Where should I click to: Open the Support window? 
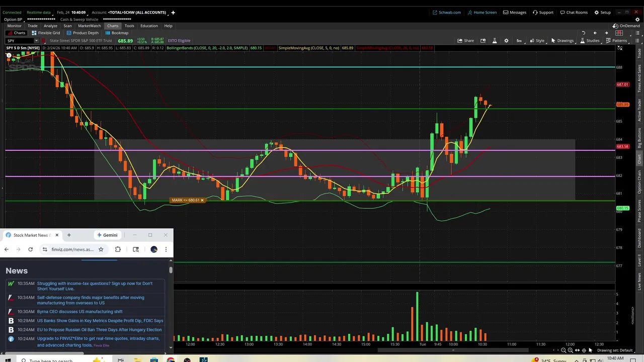(x=543, y=13)
